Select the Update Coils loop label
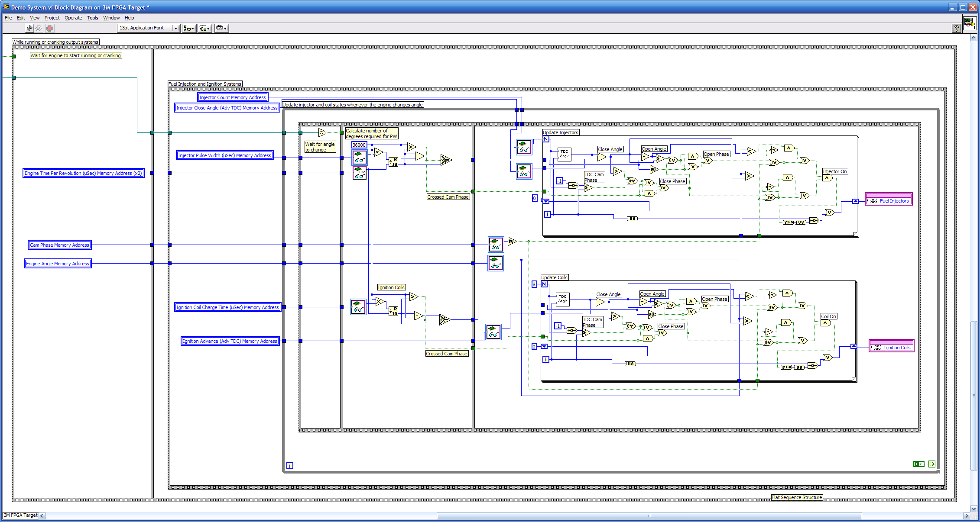This screenshot has height=522, width=980. (x=554, y=277)
